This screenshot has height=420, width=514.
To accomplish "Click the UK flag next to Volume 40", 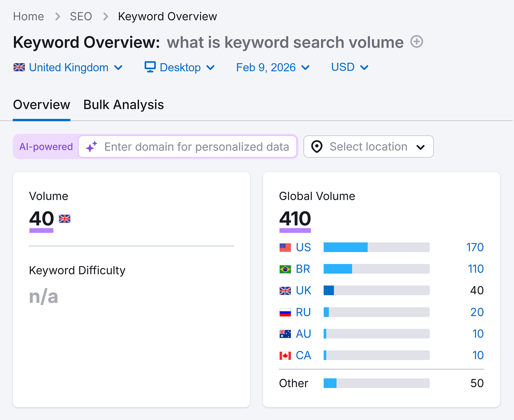I will [x=65, y=219].
